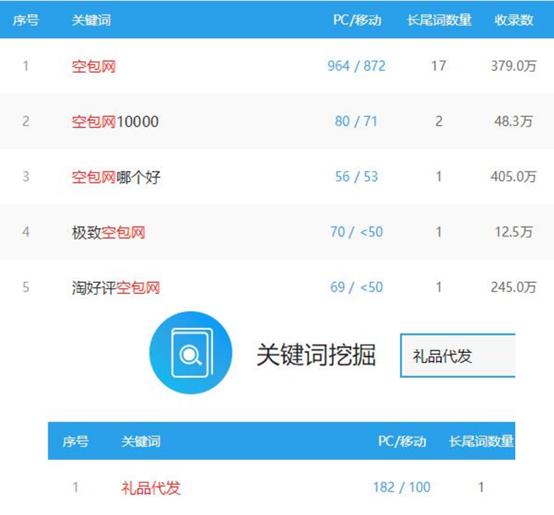This screenshot has width=554, height=515.
Task: Click the 80 / 71 PC/mobile value
Action: (x=356, y=122)
